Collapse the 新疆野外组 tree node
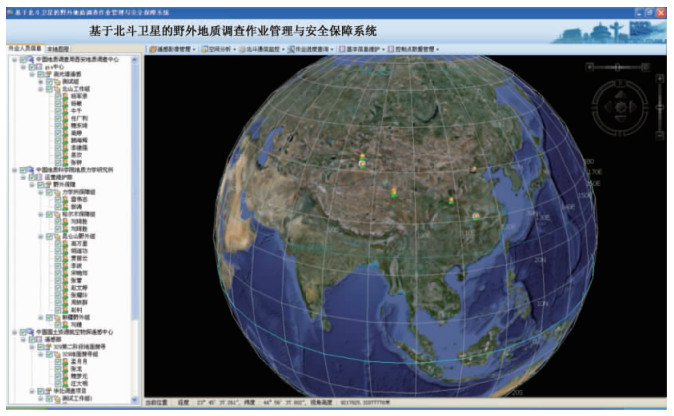Screen dimensions: 674x416 (41, 318)
